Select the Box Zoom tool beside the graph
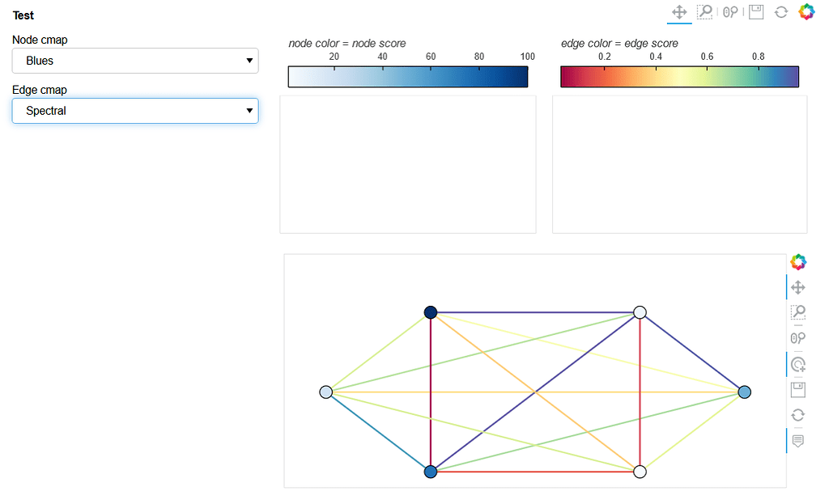Screen dimensions: 829x504 click(x=797, y=312)
